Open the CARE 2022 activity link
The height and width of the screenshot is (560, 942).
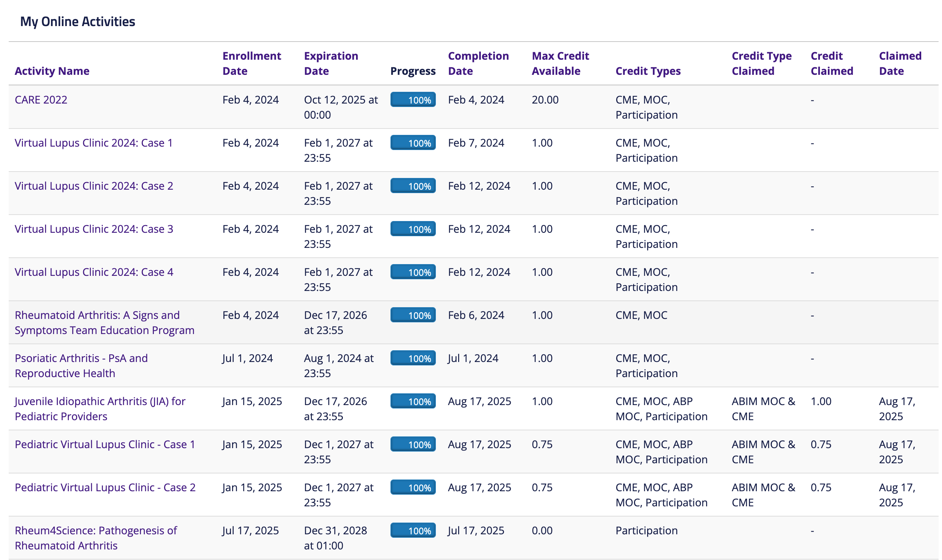[x=41, y=100]
